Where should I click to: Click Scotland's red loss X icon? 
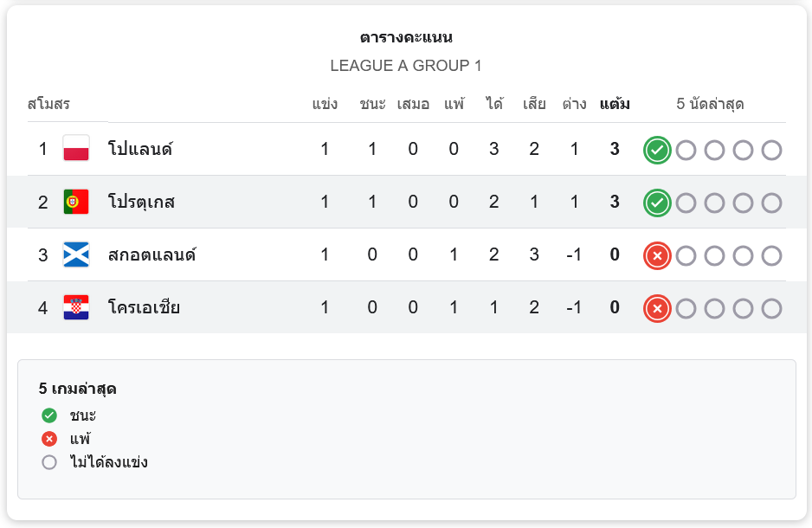pyautogui.click(x=657, y=255)
